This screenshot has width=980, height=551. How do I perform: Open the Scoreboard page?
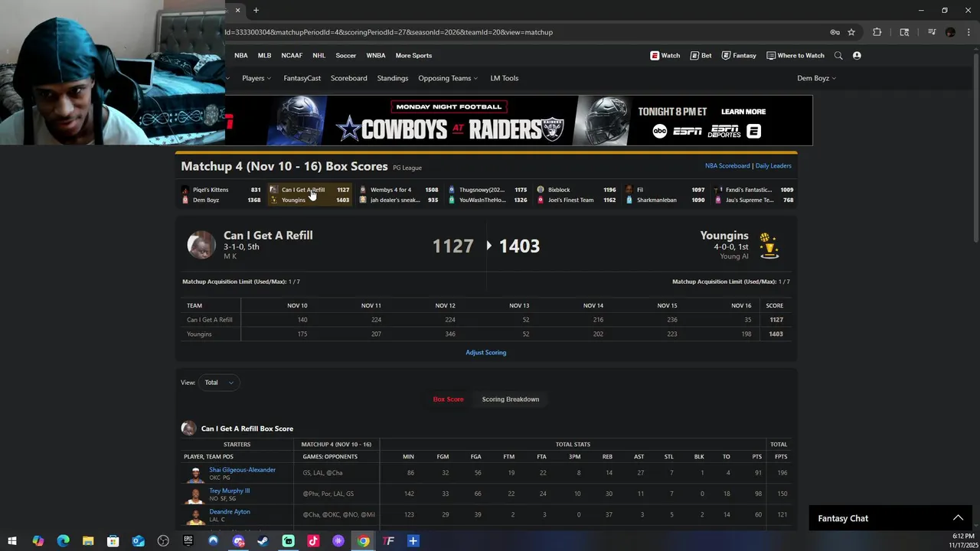(349, 78)
